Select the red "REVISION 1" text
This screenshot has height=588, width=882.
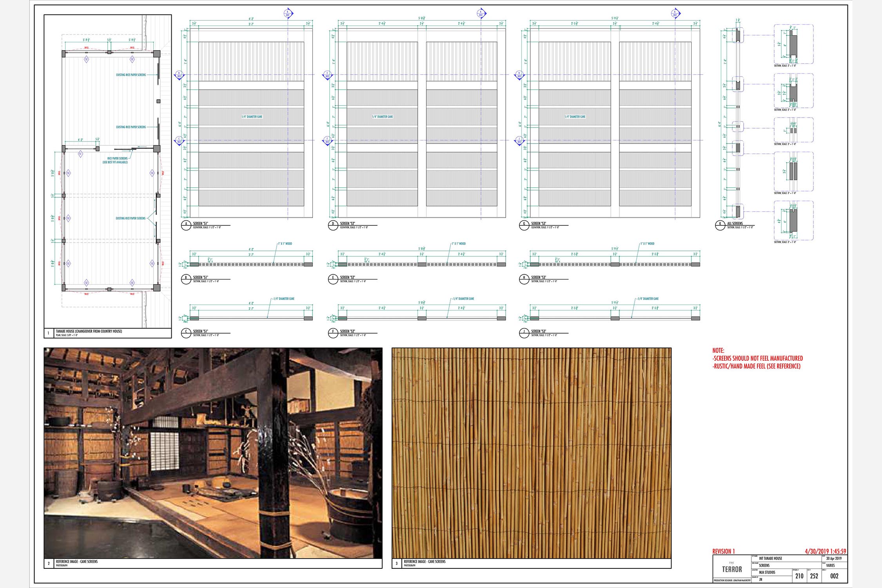point(724,552)
